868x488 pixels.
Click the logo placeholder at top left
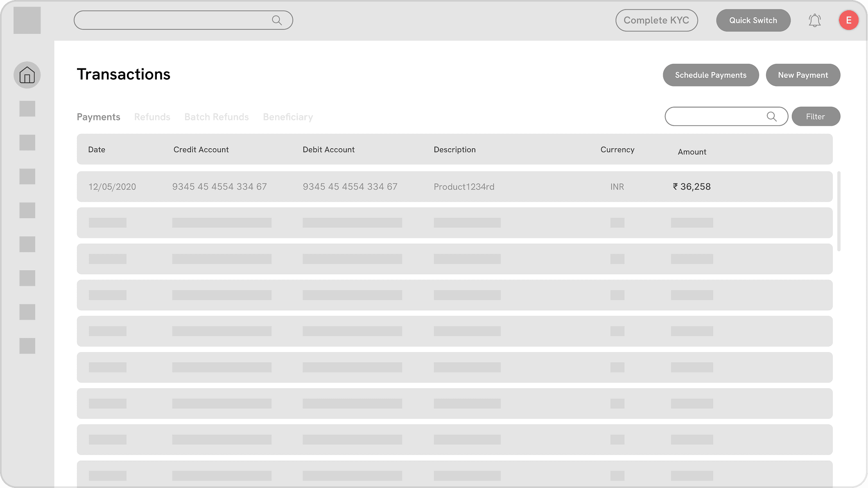pos(27,20)
